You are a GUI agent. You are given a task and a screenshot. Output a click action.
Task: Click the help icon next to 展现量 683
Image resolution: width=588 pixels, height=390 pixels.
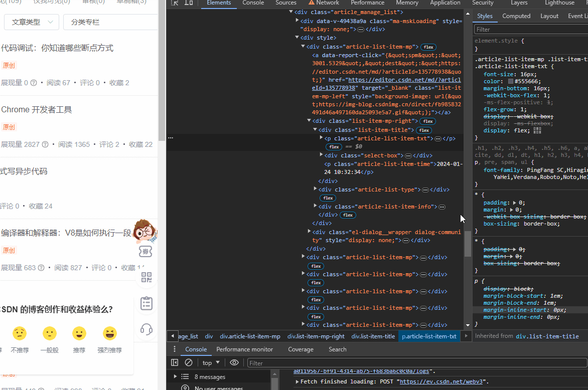click(41, 268)
